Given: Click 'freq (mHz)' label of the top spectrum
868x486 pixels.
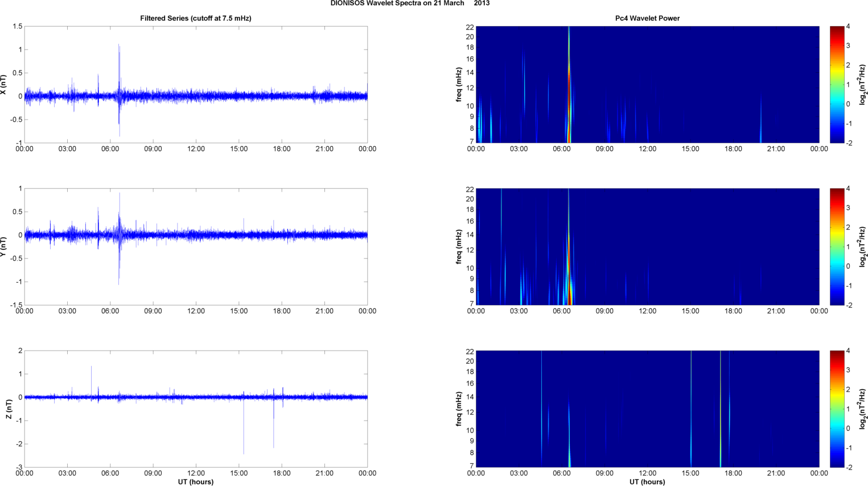Looking at the screenshot, I should tap(459, 84).
